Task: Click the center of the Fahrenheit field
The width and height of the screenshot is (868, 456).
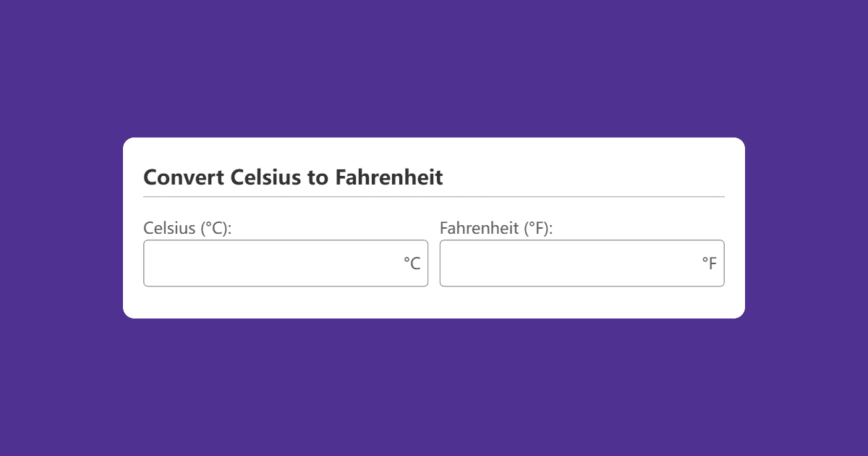Action: (x=582, y=263)
